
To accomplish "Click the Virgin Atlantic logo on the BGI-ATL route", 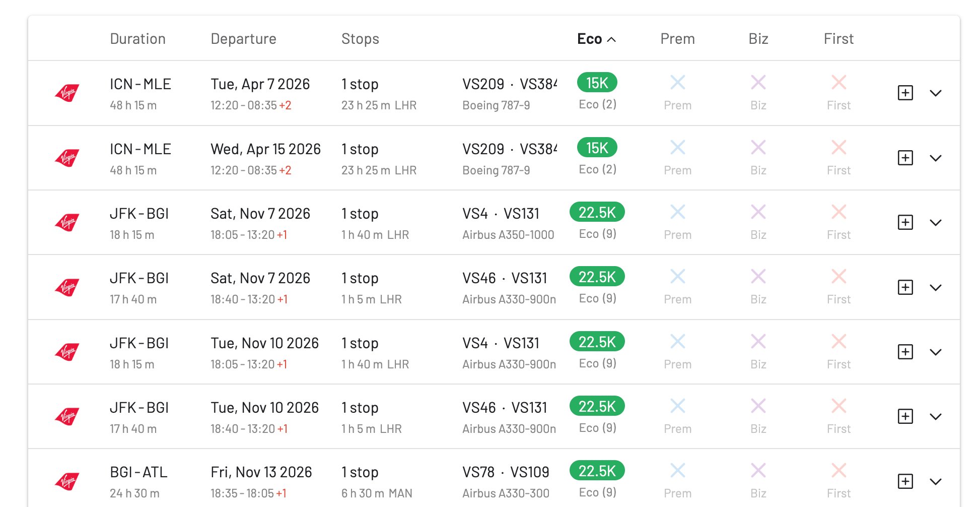I will click(67, 480).
